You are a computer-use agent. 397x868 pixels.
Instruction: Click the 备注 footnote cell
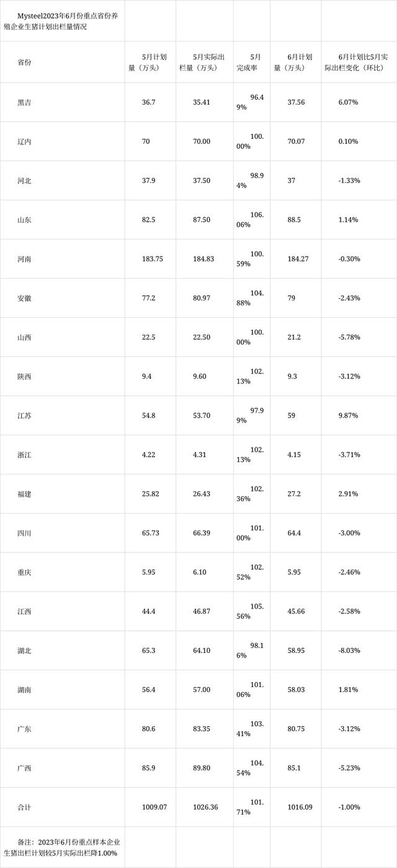[62, 848]
